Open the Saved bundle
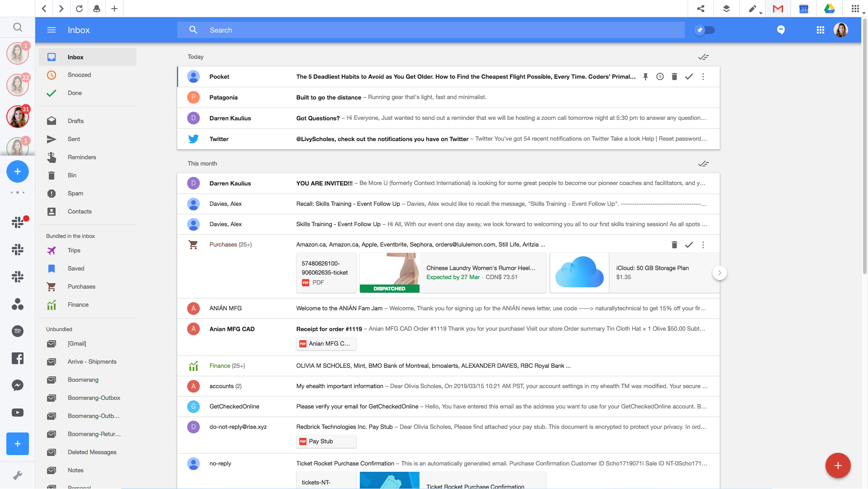 [x=88, y=268]
